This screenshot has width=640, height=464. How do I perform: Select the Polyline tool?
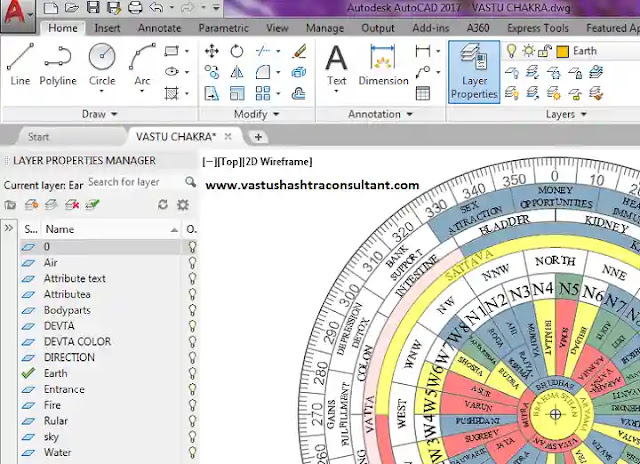tap(58, 64)
